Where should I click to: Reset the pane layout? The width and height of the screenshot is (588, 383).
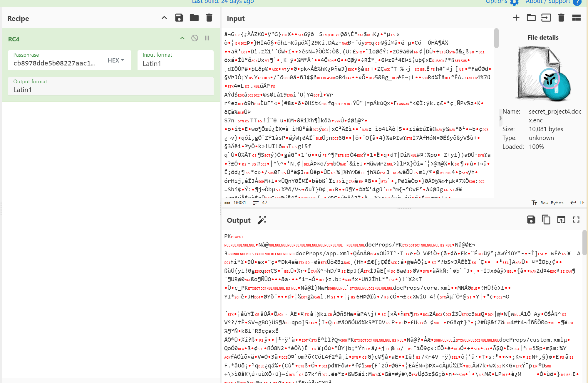pos(577,18)
